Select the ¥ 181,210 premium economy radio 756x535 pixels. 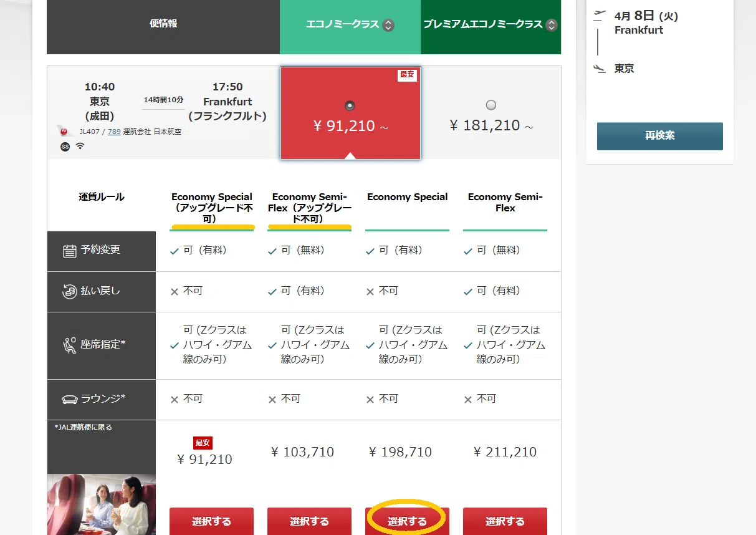point(491,105)
